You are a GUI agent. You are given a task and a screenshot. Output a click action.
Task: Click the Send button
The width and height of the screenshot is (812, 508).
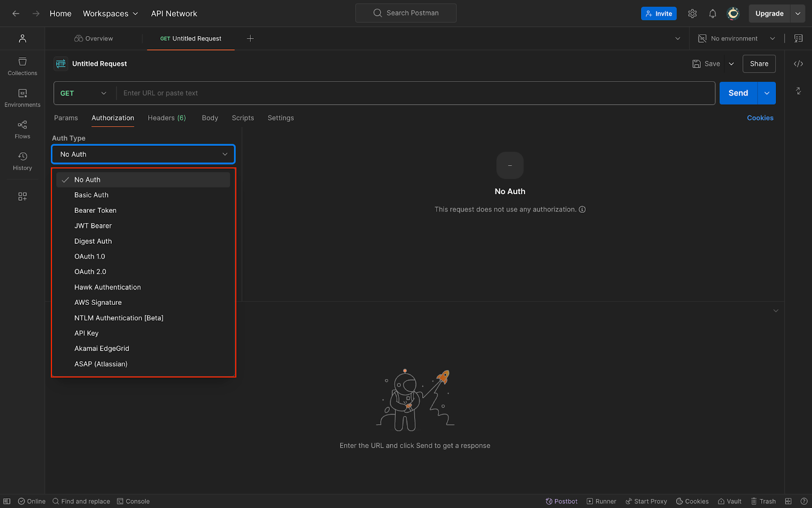click(x=738, y=93)
